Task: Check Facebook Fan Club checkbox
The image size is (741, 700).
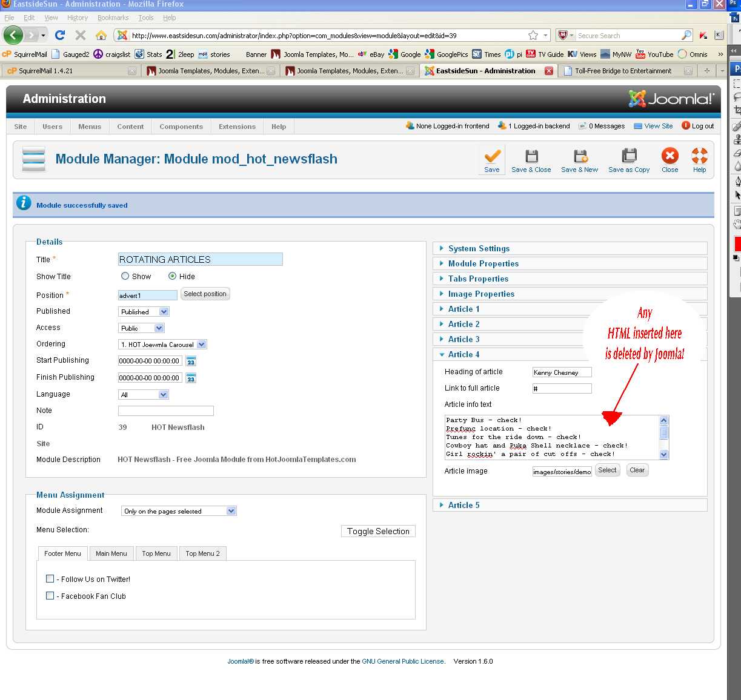Action: [x=50, y=596]
